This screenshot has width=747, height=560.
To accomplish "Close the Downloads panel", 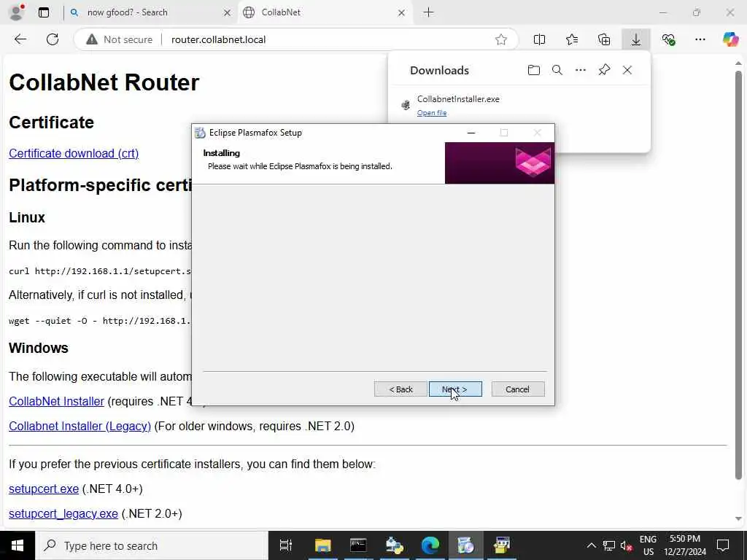I will pos(627,71).
